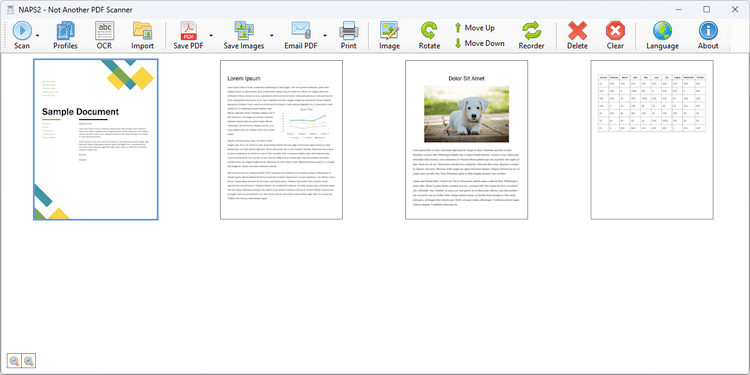750x375 pixels.
Task: Open the Image editing menu
Action: coord(389,36)
